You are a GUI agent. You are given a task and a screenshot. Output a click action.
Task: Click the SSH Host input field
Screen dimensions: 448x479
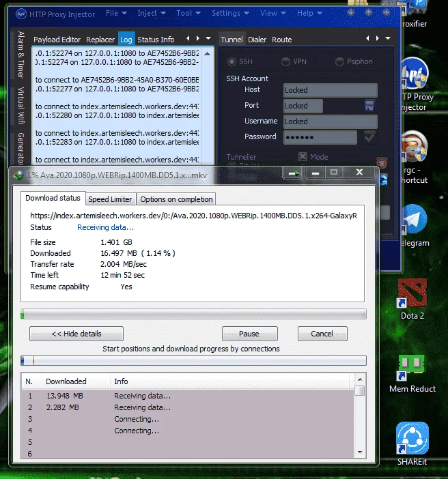click(331, 90)
